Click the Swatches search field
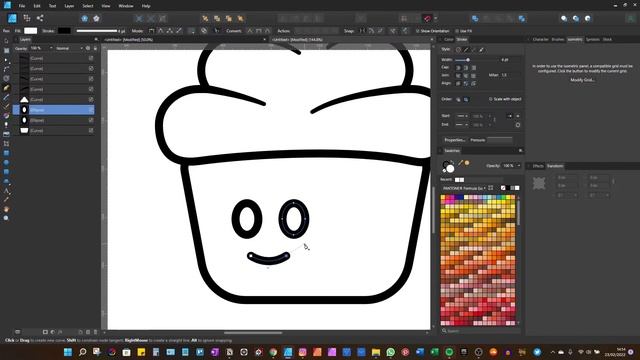Screen dimensions: 640x360 (x=480, y=331)
